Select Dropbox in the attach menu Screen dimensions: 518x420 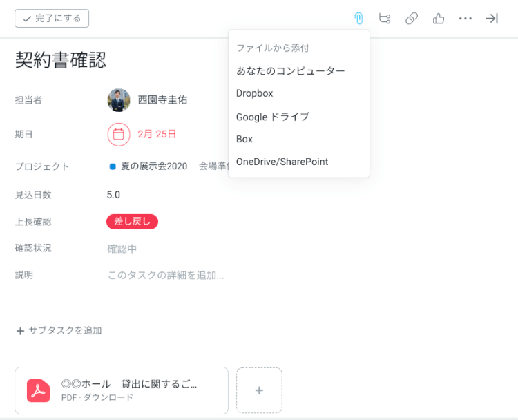(x=254, y=93)
